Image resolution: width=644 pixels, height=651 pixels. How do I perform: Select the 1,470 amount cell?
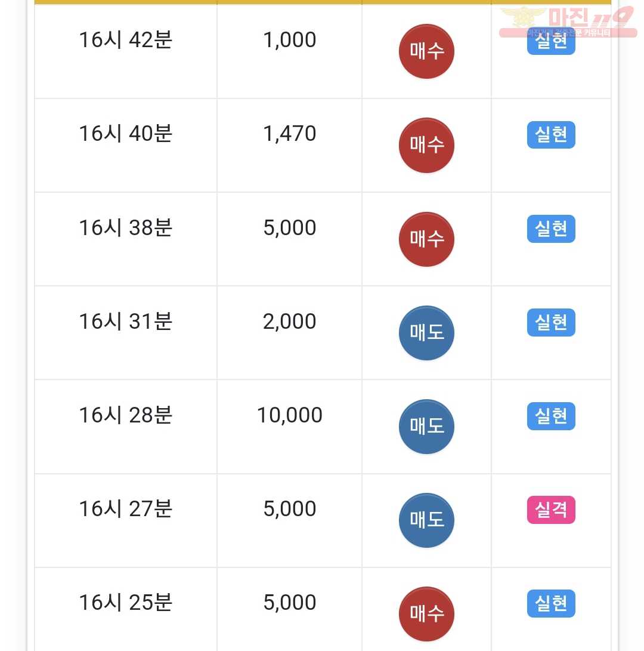point(289,146)
